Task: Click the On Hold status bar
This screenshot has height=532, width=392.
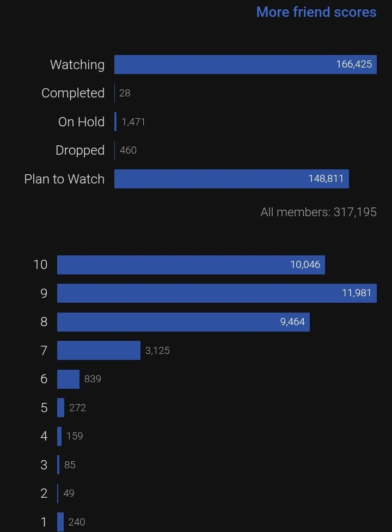Action: 115,122
